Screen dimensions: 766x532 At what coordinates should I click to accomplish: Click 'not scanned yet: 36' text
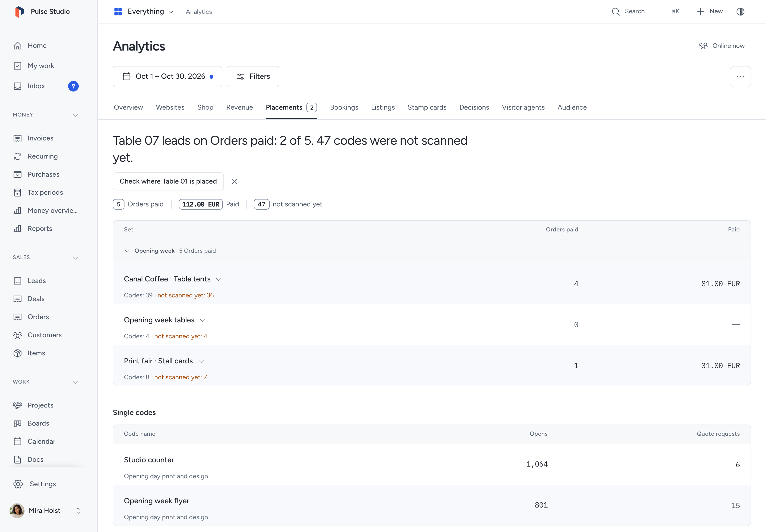click(x=186, y=295)
